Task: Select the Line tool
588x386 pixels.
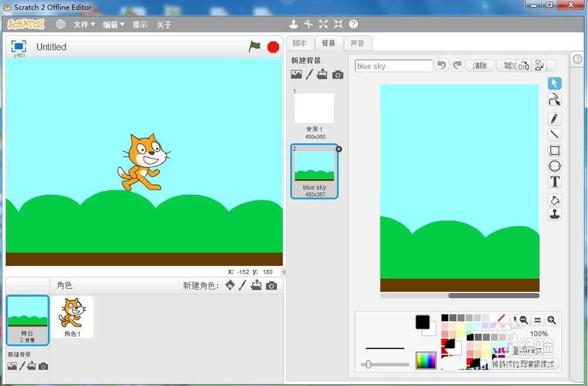Action: [554, 134]
